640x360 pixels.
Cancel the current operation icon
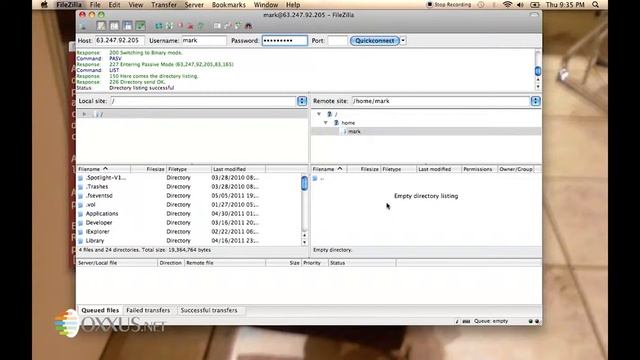point(180,26)
